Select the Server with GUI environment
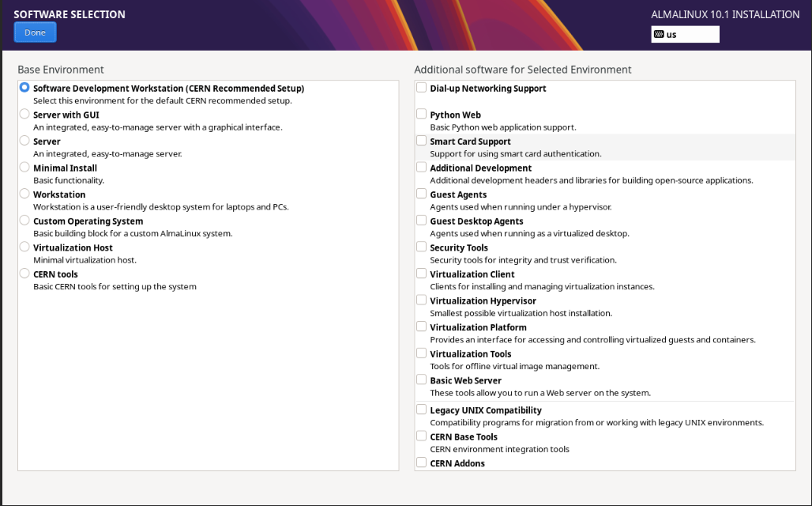This screenshot has width=812, height=506. pyautogui.click(x=24, y=115)
